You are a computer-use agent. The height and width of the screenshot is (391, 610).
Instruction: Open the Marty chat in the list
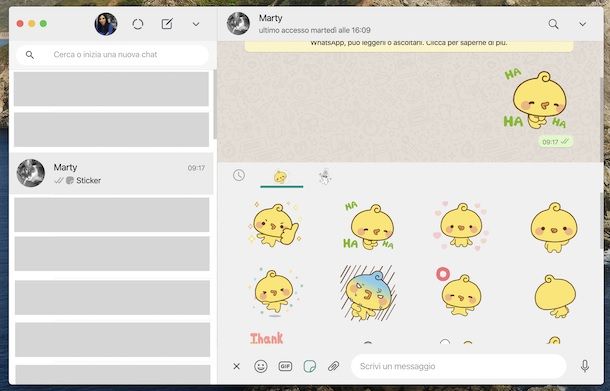pyautogui.click(x=111, y=173)
